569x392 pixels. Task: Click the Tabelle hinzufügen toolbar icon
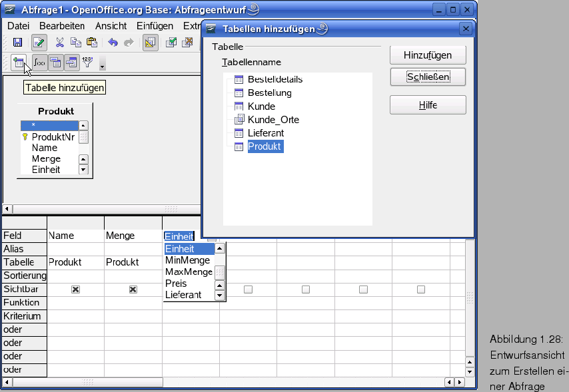pyautogui.click(x=19, y=63)
